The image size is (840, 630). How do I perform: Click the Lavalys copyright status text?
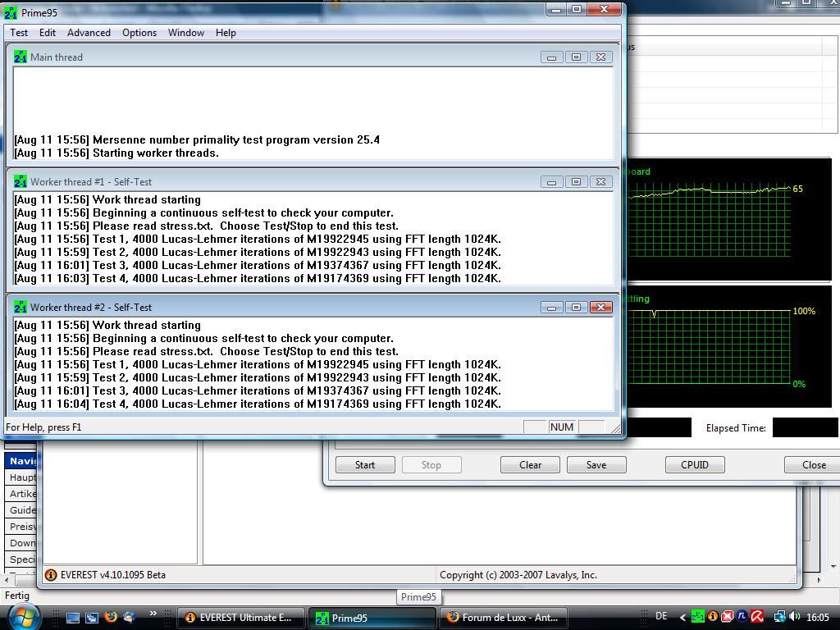coord(518,575)
